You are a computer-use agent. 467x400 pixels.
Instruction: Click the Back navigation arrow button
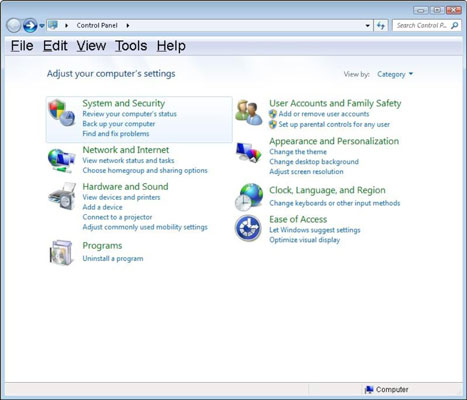[x=14, y=25]
